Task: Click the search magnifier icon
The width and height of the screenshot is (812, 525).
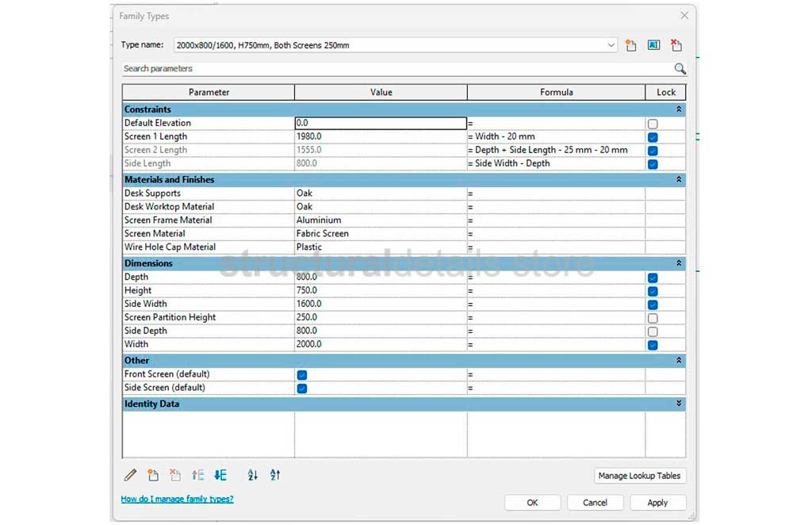Action: click(x=680, y=69)
